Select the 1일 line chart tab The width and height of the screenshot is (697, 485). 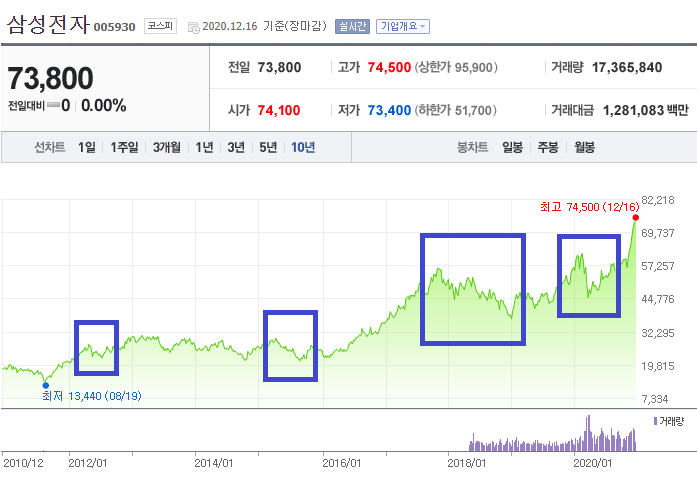(87, 147)
